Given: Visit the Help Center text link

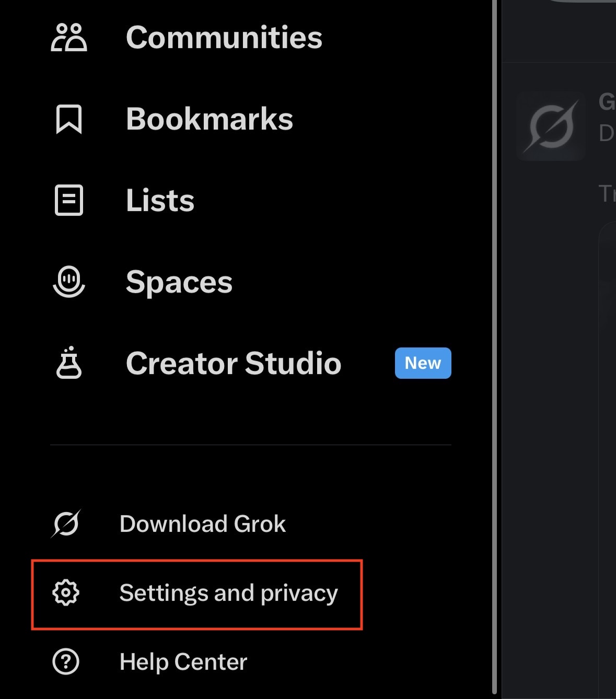Looking at the screenshot, I should click(183, 662).
